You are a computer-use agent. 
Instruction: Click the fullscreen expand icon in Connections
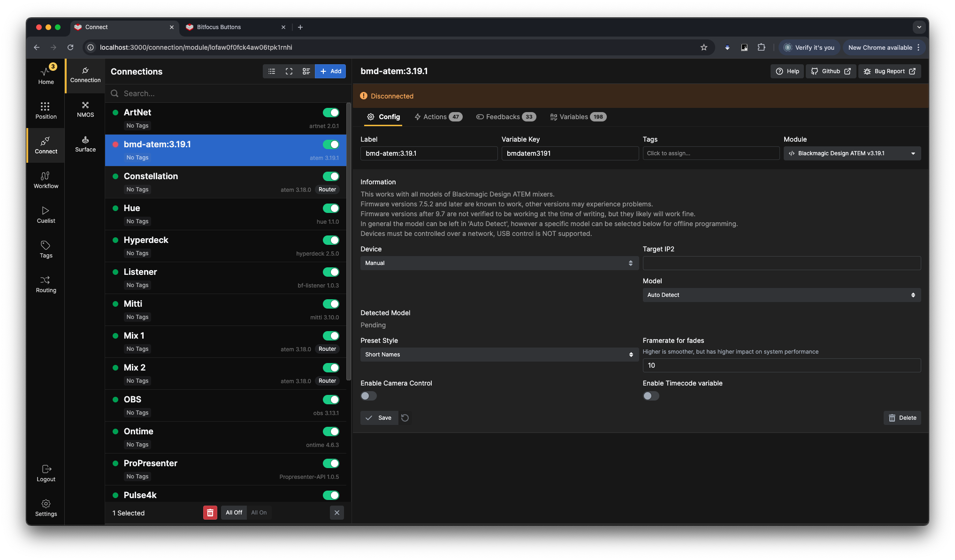289,71
